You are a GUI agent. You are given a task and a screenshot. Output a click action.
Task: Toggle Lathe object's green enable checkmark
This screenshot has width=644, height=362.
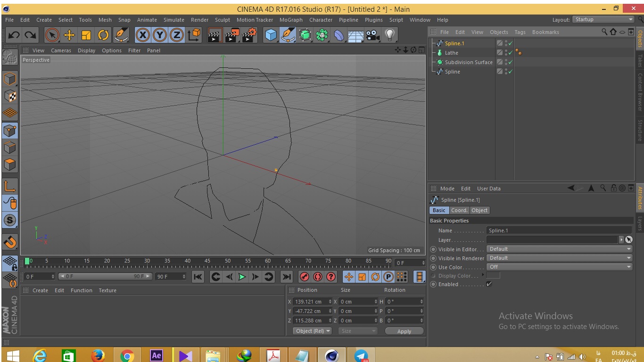pyautogui.click(x=510, y=53)
